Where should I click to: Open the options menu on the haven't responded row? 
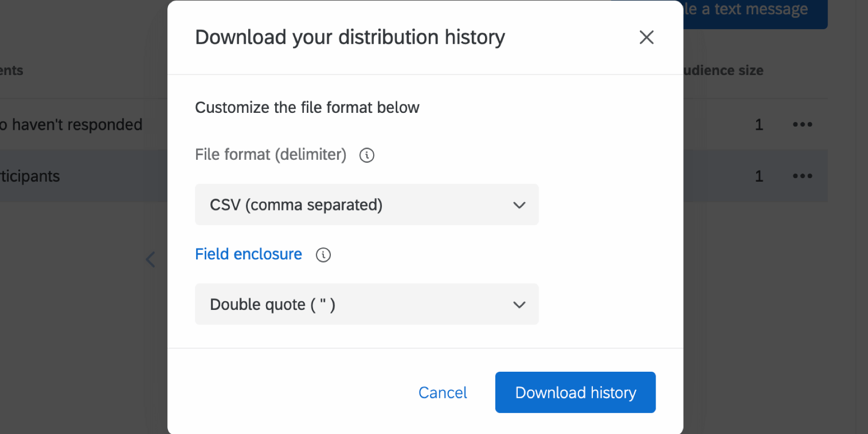click(x=803, y=124)
